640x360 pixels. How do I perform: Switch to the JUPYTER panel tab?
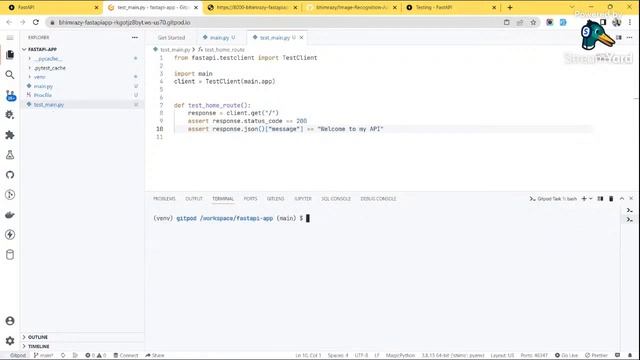303,199
